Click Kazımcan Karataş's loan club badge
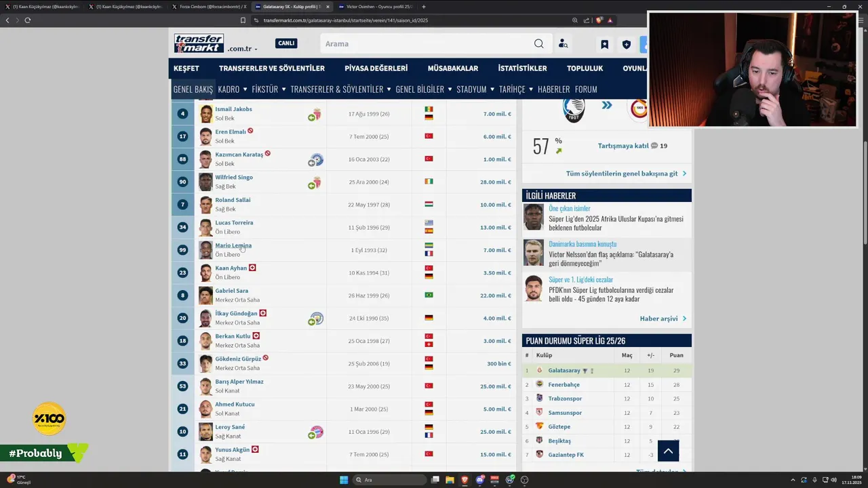 tap(315, 160)
